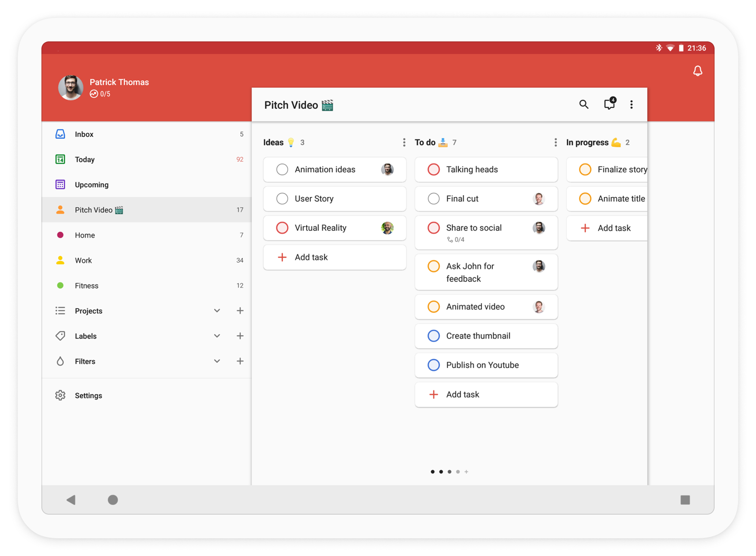Select Pitch Video project in sidebar
Image resolution: width=756 pixels, height=556 pixels.
pyautogui.click(x=146, y=210)
